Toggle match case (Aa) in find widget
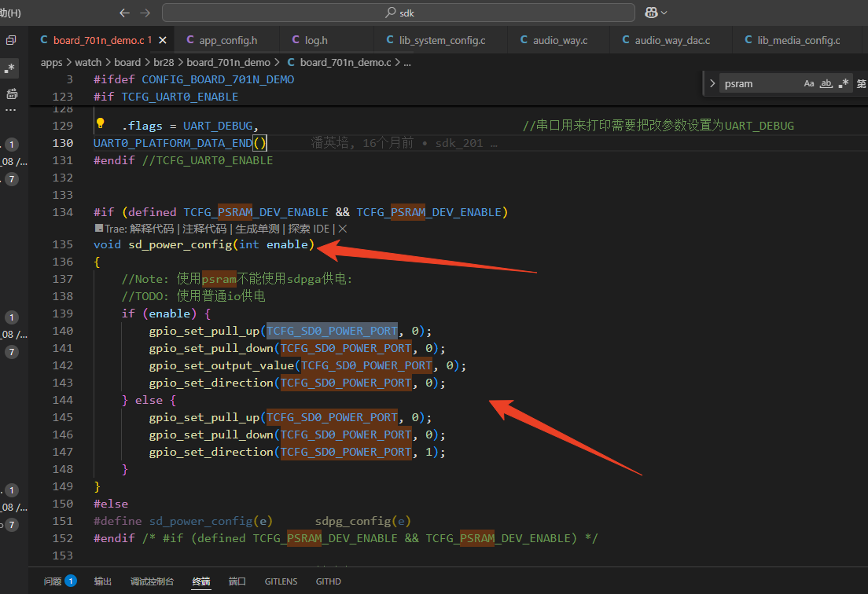The width and height of the screenshot is (868, 594). click(809, 83)
